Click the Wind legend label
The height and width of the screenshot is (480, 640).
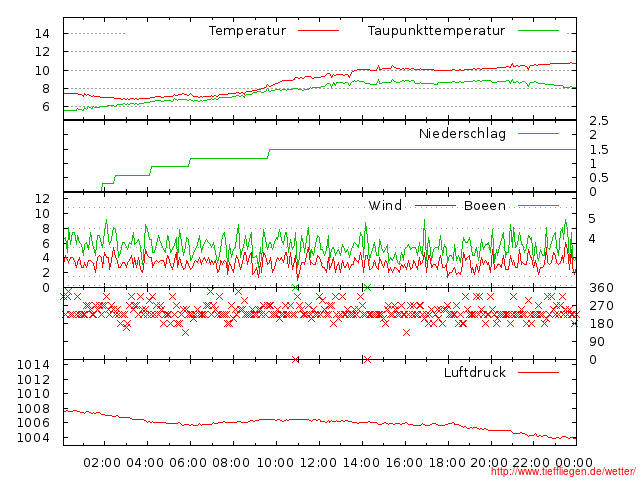(x=385, y=205)
